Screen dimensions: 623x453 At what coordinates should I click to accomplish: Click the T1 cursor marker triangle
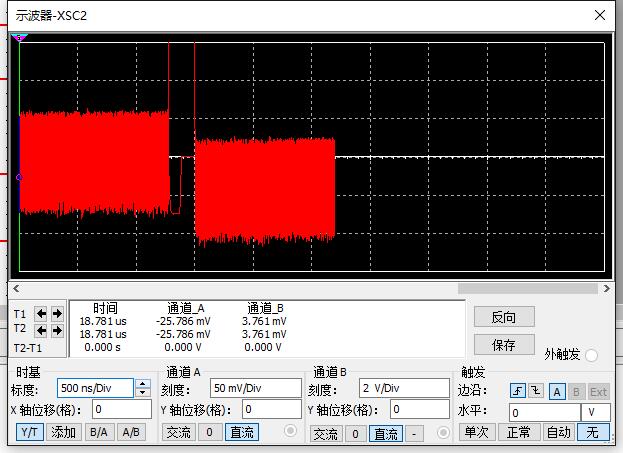tap(19, 38)
